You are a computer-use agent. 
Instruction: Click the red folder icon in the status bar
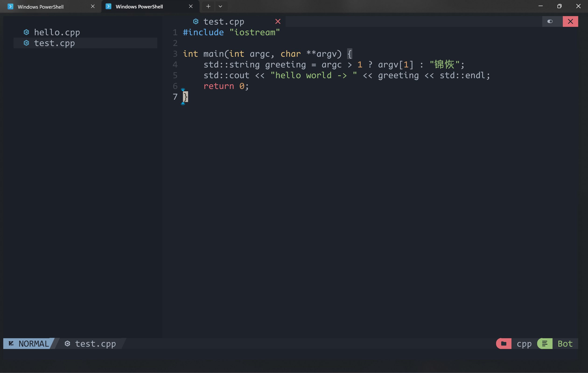tap(504, 343)
